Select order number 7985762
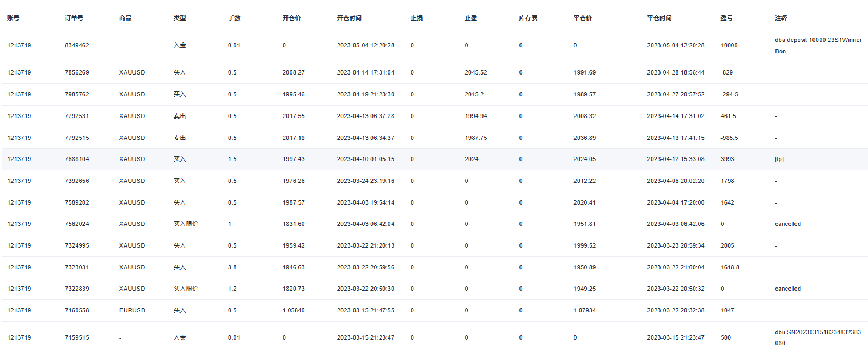 [x=77, y=94]
